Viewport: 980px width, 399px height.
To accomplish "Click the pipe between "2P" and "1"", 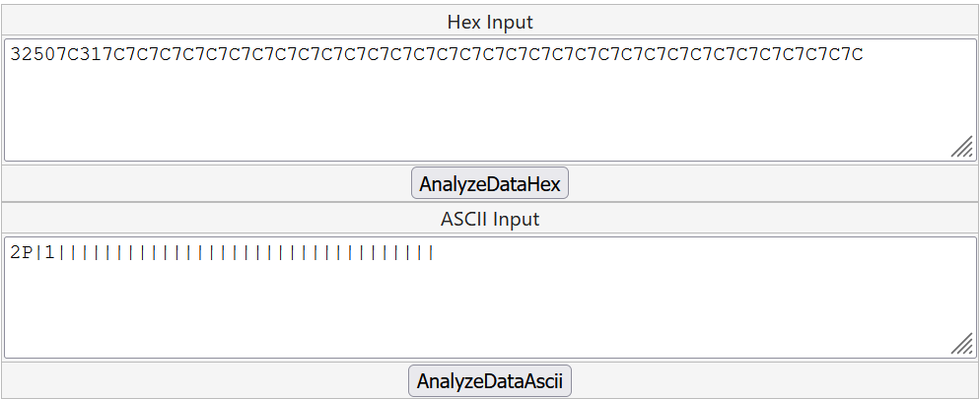I will (38, 252).
